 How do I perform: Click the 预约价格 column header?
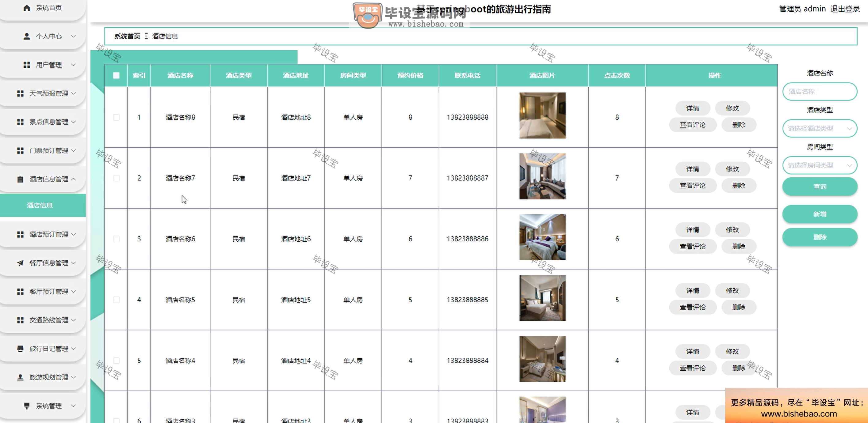tap(411, 75)
